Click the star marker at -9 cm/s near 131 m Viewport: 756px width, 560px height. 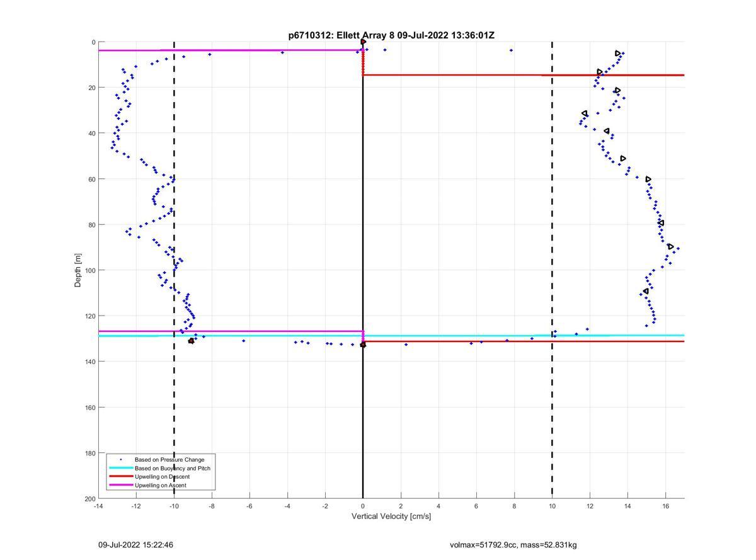tap(192, 341)
